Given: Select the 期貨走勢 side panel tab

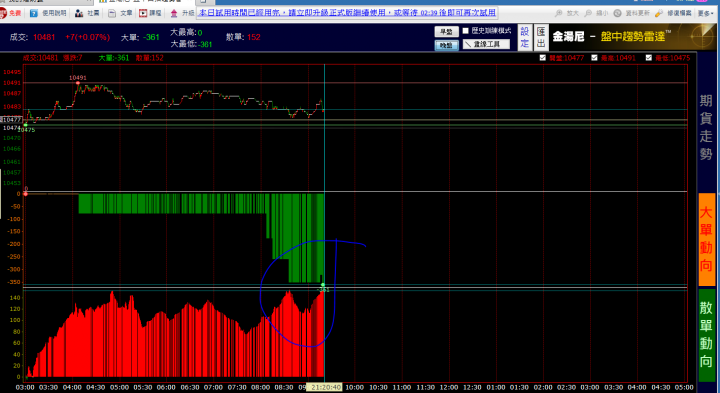Looking at the screenshot, I should [706, 127].
